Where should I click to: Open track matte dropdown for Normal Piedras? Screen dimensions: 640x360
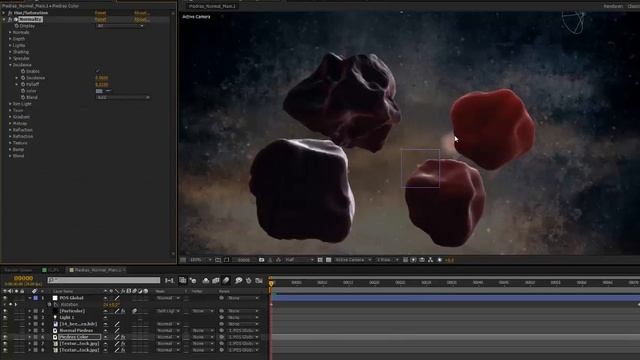203,330
